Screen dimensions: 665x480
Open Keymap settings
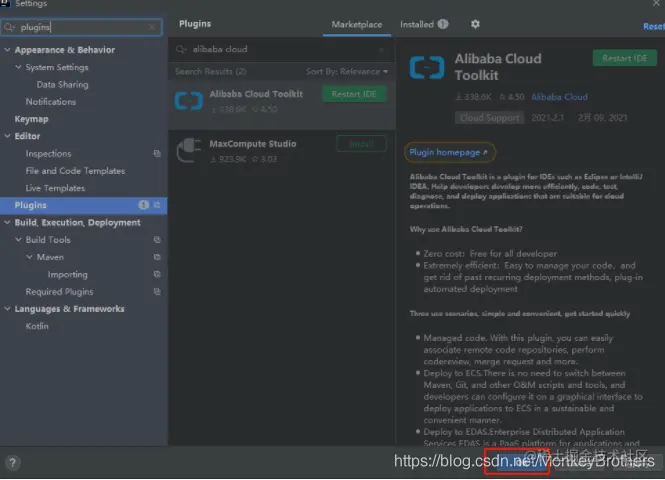[x=31, y=119]
